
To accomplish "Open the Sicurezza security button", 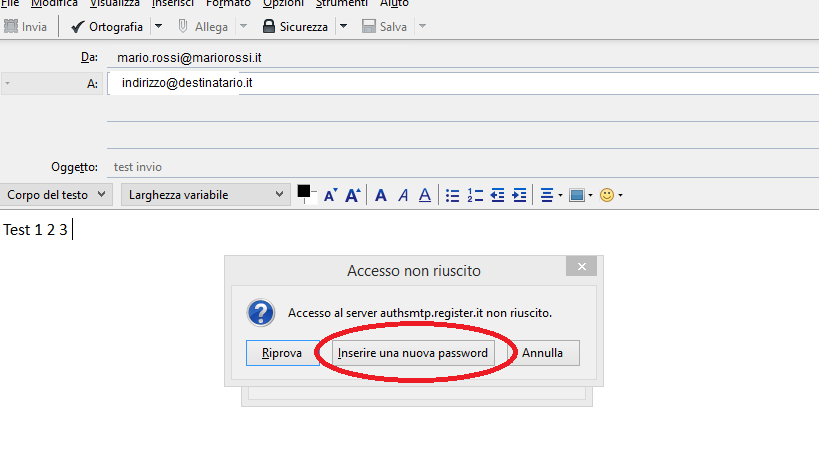I will [295, 27].
